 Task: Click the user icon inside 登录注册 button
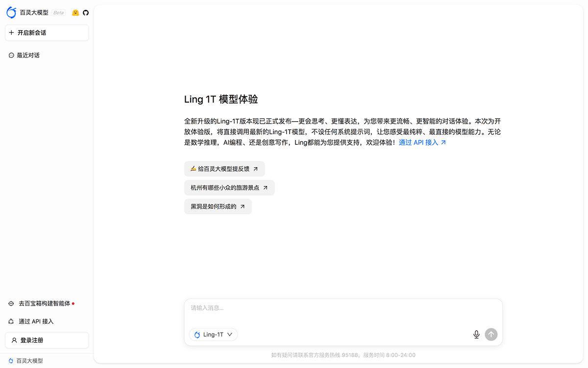point(16,340)
